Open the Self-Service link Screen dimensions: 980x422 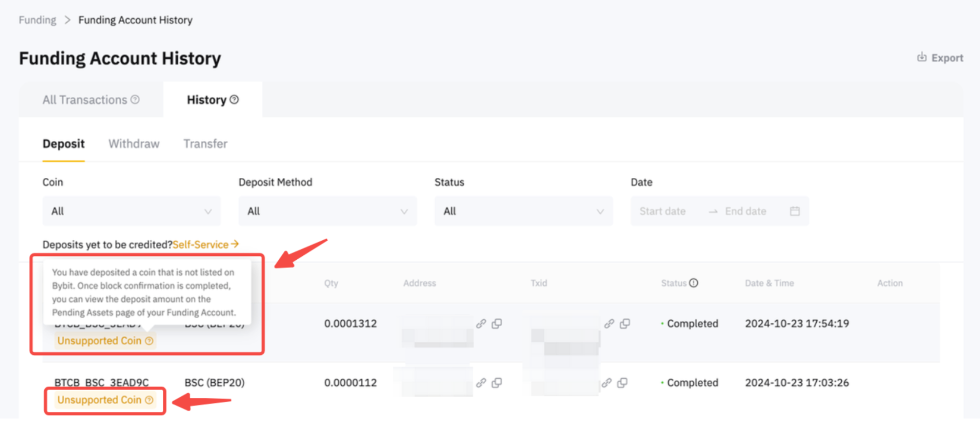(x=205, y=244)
